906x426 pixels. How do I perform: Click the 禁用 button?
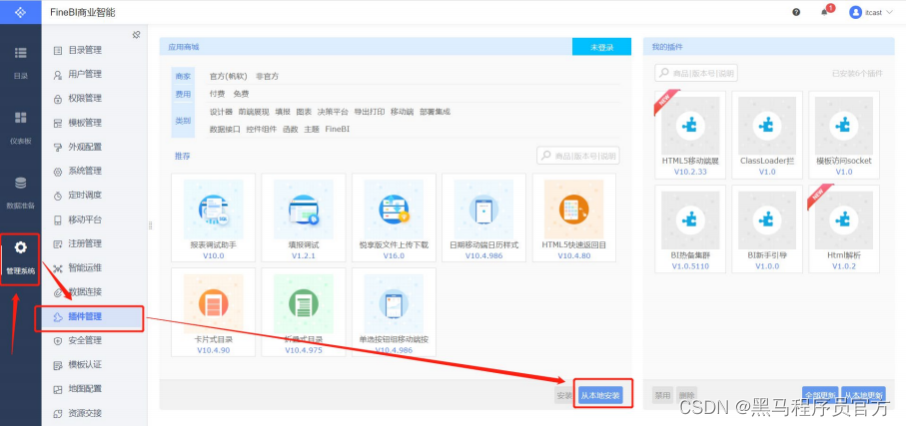[x=662, y=395]
